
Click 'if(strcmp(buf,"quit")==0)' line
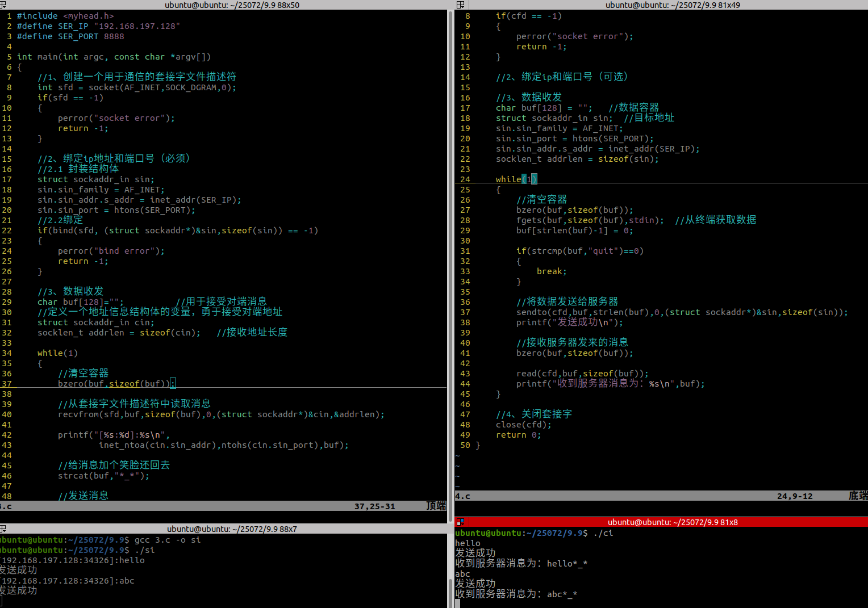(580, 251)
